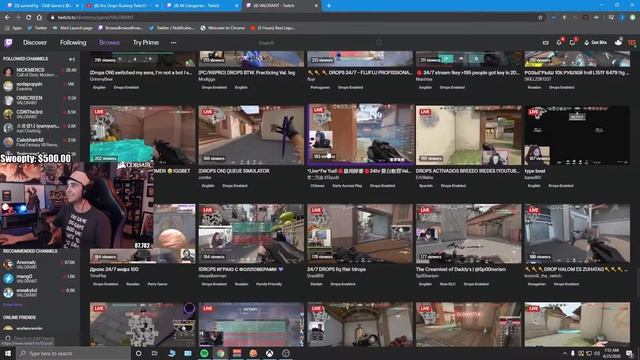The width and height of the screenshot is (640, 360).
Task: Open the 'type beat' stream thumbnail
Action: pyautogui.click(x=577, y=135)
